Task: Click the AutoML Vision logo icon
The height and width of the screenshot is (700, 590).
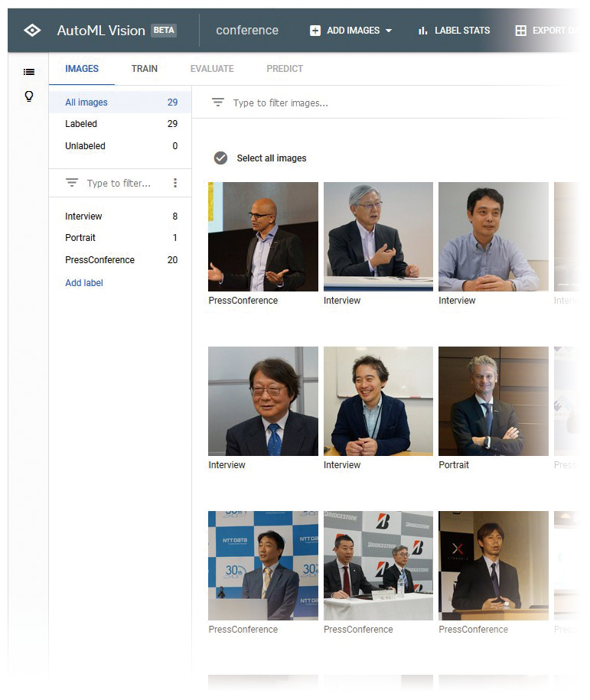Action: pos(32,31)
